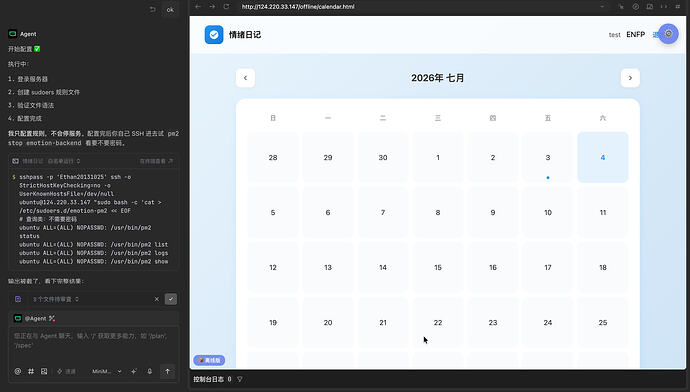
Task: Click the sparkle enhance icon in chat toolbar
Action: 134,371
